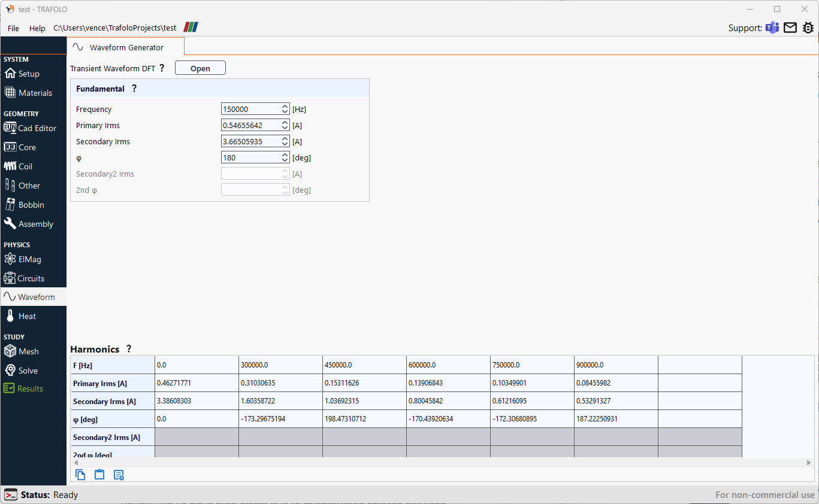Viewport: 819px width, 504px height.
Task: Select phase cell 187.22250931
Action: 616,419
